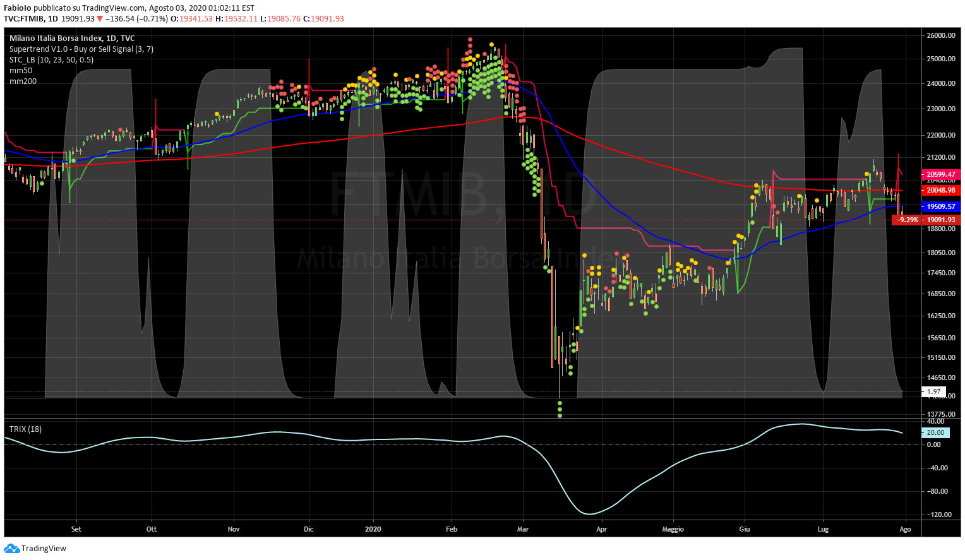Screen dimensions: 965x560
Task: Click the 25000.00 price axis label
Action: point(941,59)
